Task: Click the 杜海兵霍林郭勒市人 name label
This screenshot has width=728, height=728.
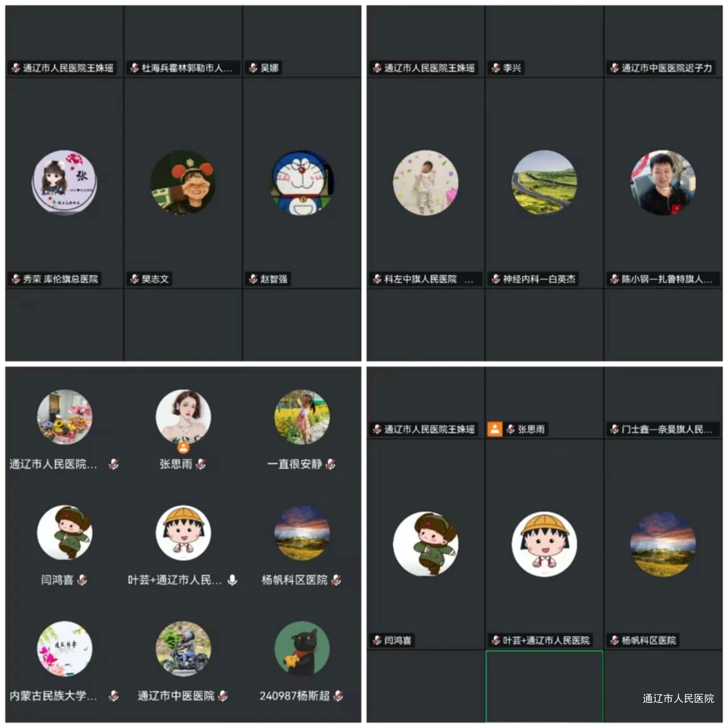Action: click(187, 68)
